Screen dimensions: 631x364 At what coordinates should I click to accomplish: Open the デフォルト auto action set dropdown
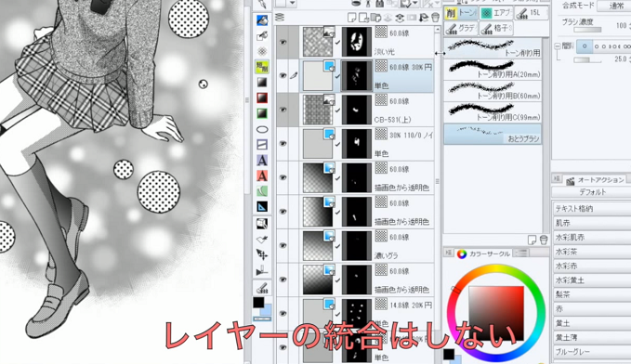(592, 192)
